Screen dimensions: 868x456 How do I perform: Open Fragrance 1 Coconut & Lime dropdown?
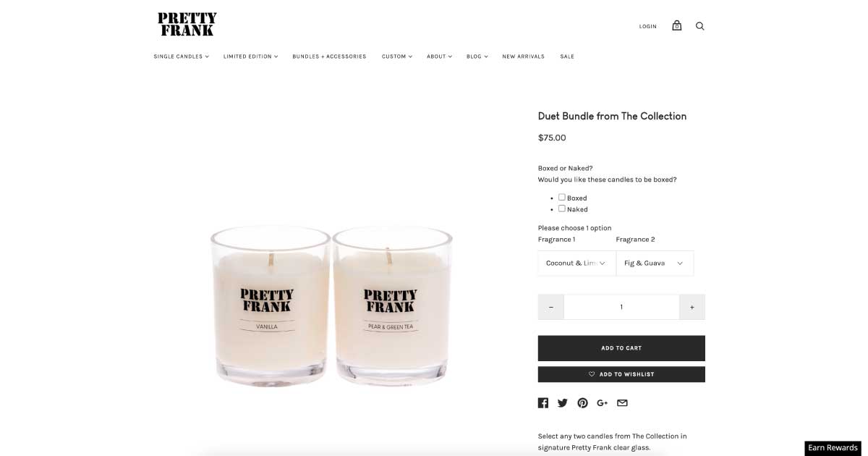[x=576, y=263]
